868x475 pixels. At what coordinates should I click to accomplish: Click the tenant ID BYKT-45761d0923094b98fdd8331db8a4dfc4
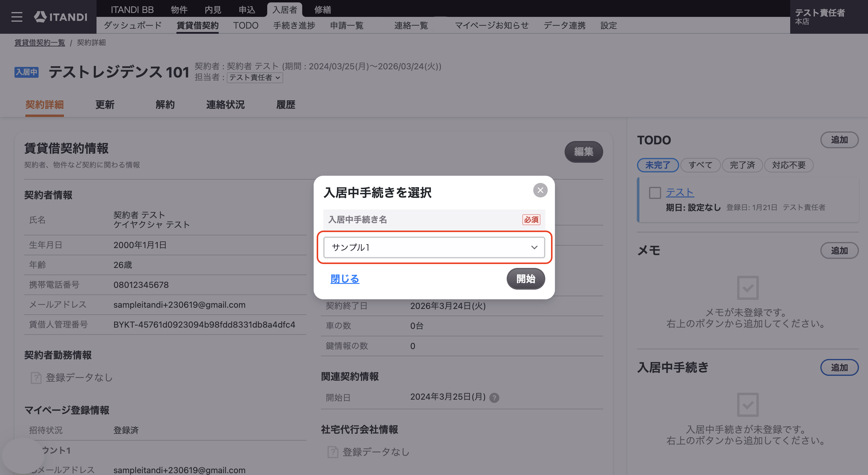click(x=204, y=325)
